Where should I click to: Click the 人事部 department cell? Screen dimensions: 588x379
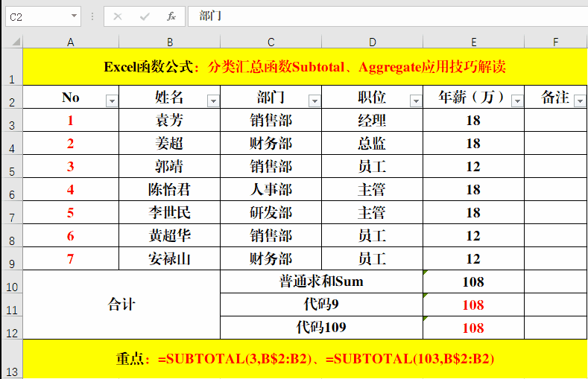[x=271, y=189]
